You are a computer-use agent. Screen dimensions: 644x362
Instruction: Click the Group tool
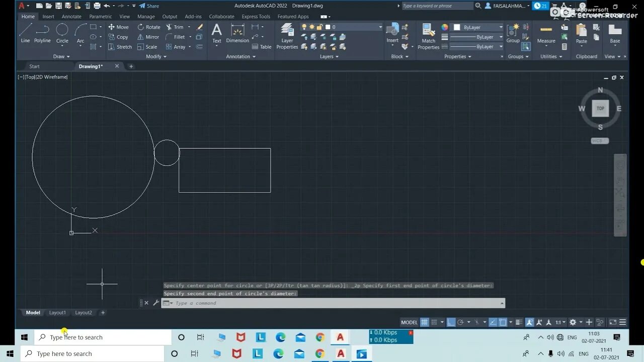pos(513,33)
